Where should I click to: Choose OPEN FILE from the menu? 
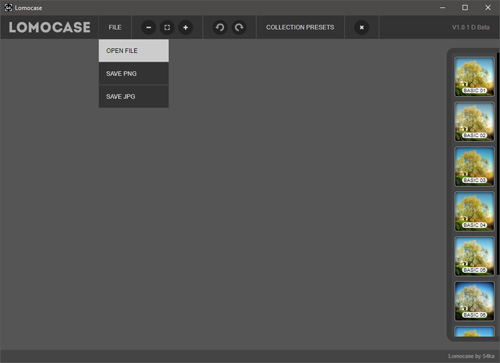point(134,51)
